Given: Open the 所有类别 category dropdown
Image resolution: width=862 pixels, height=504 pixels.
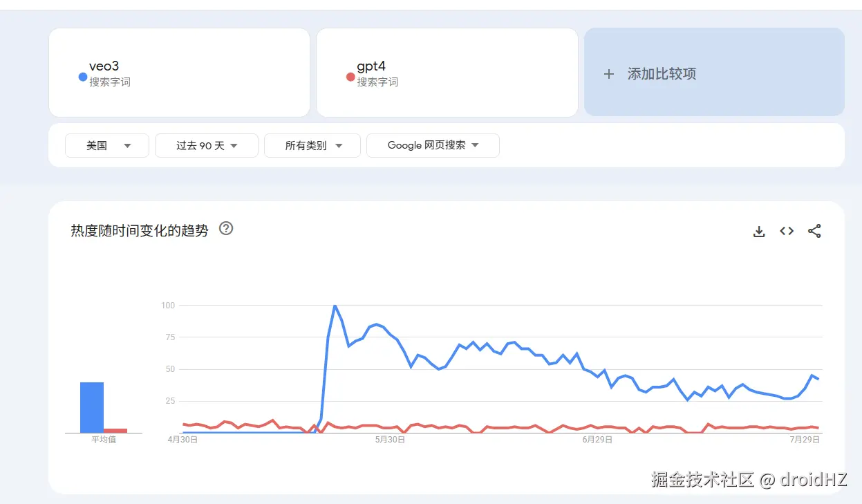Looking at the screenshot, I should 312,145.
